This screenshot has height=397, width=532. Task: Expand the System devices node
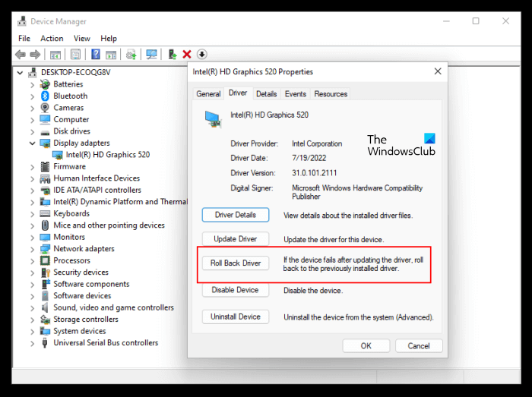coord(32,331)
